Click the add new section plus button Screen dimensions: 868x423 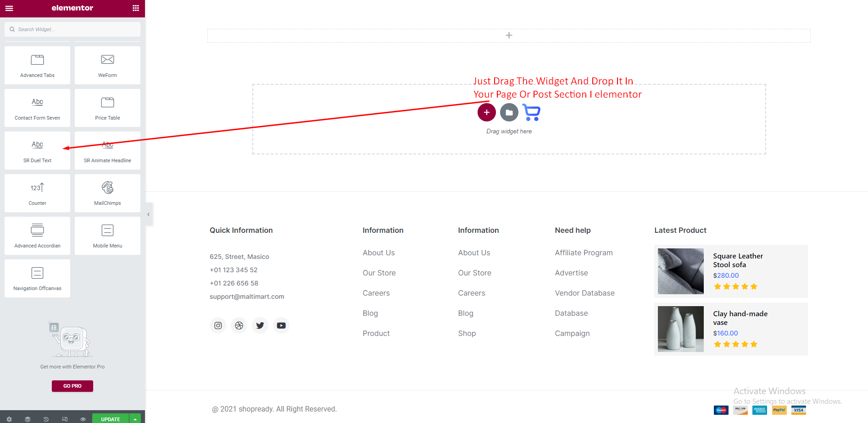[486, 112]
